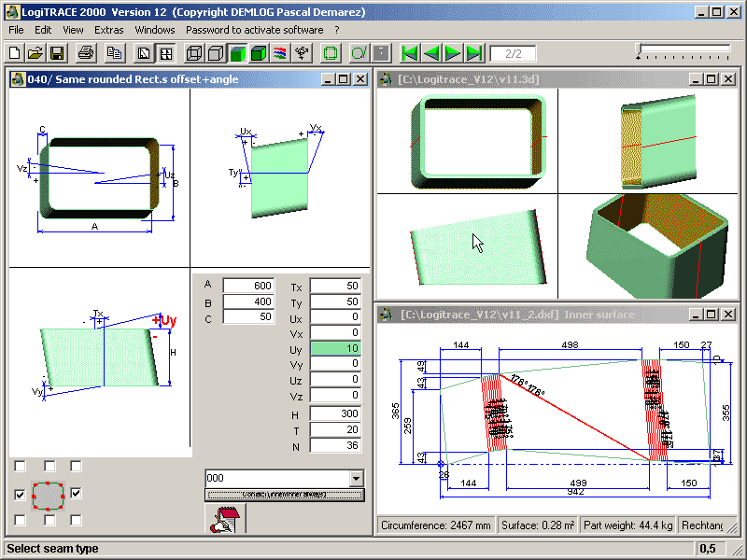Open the Extras menu
747x560 pixels.
tap(108, 30)
